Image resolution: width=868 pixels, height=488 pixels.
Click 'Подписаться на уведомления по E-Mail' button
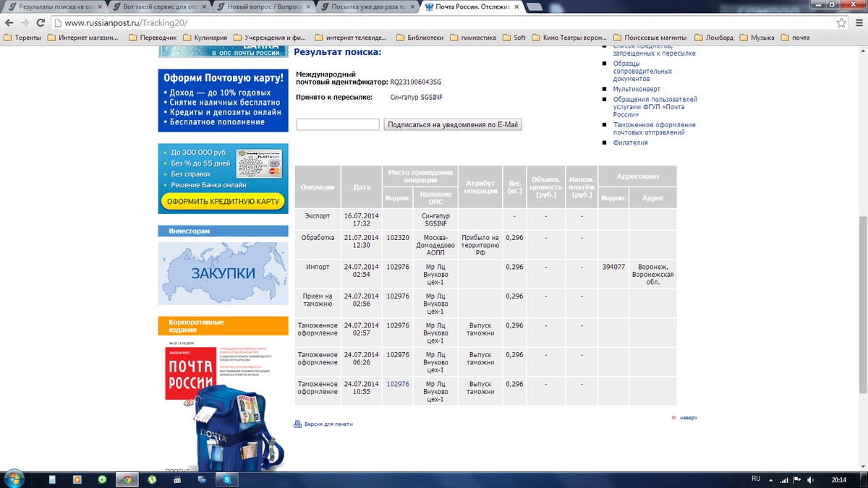(453, 124)
